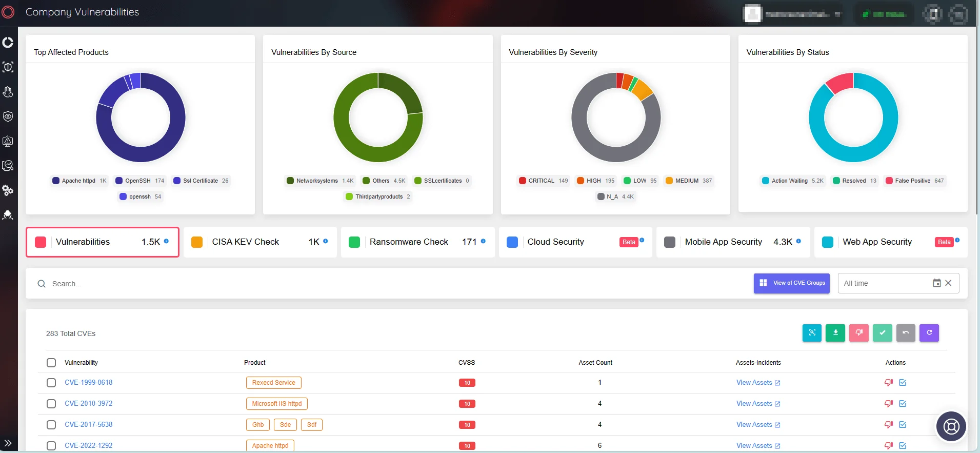This screenshot has height=453, width=980.
Task: Click the green download button
Action: [x=835, y=333]
